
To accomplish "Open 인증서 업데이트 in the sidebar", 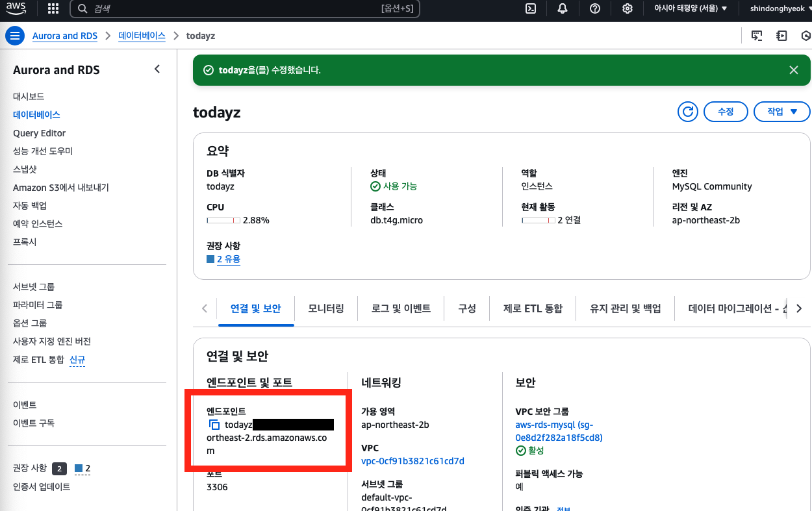I will click(42, 486).
